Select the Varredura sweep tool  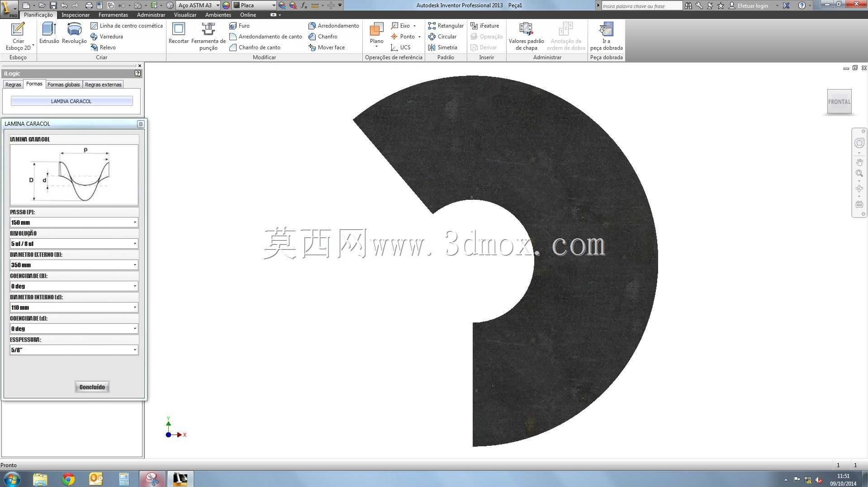click(x=107, y=37)
